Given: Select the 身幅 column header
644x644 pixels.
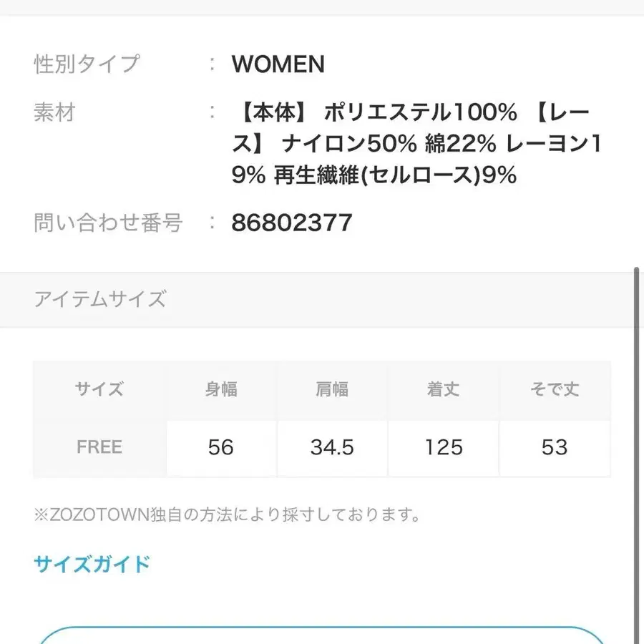Looking at the screenshot, I should coord(222,389).
